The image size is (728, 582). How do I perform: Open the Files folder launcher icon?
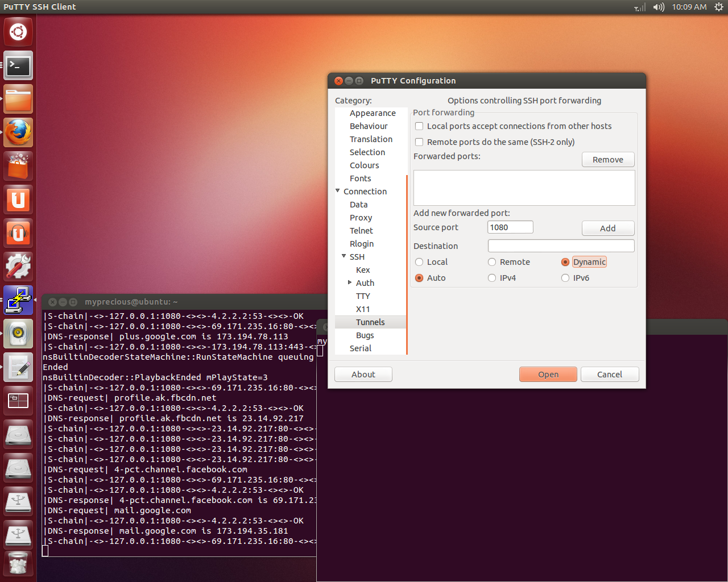18,99
